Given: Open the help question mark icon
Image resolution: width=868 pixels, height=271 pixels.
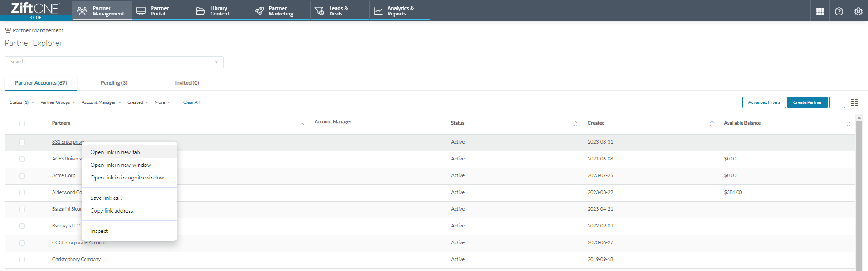Looking at the screenshot, I should pos(839,11).
